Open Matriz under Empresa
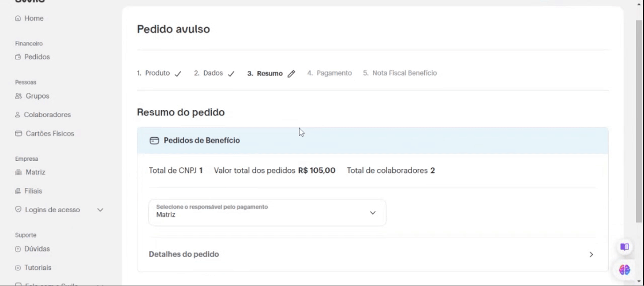This screenshot has width=644, height=286. [30, 172]
